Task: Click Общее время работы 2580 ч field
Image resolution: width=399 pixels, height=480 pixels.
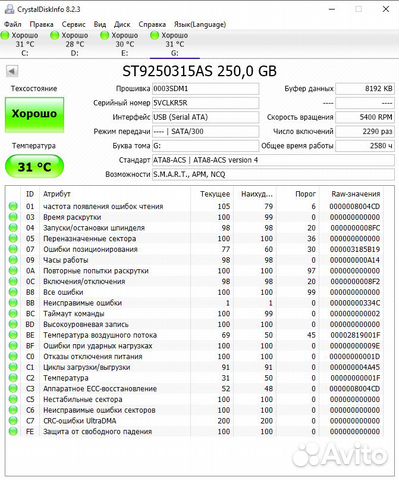Action: click(x=365, y=146)
